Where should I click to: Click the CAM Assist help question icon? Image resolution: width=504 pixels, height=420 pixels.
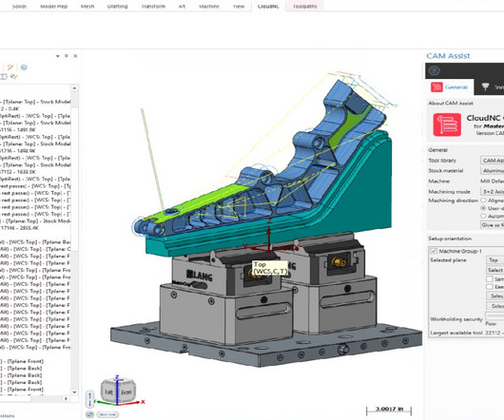[x=435, y=70]
